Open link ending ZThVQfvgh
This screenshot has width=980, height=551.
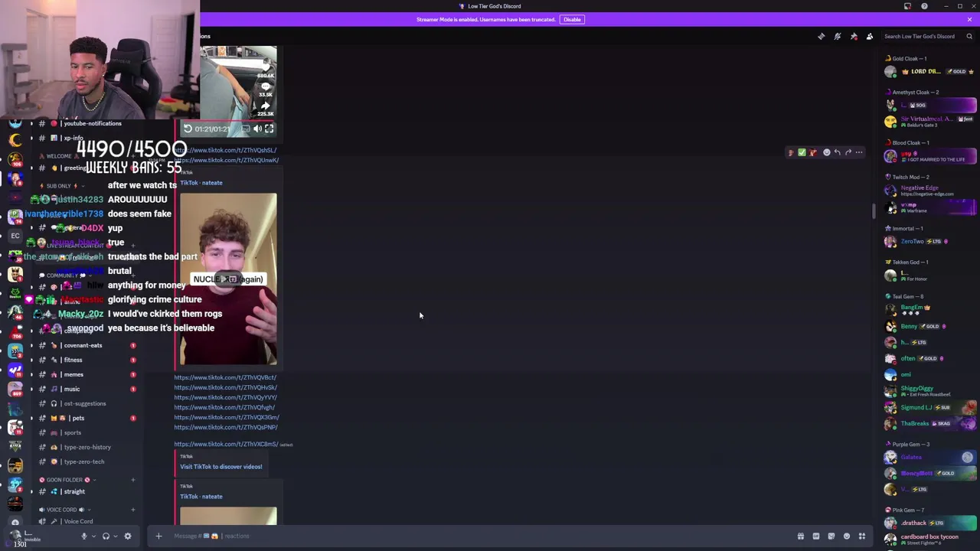pos(224,407)
